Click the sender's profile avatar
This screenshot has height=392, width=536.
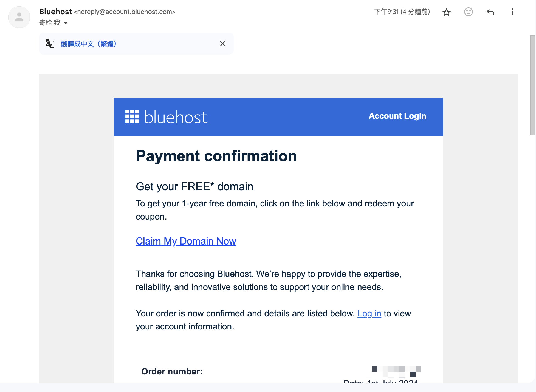(x=19, y=17)
